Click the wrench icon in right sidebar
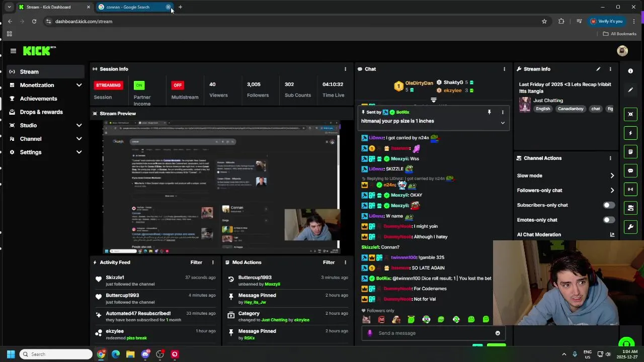Viewport: 644px width, 362px height. pos(630,227)
